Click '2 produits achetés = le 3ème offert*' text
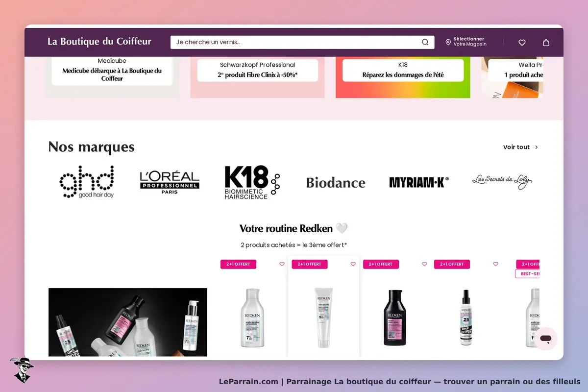This screenshot has width=588, height=392. point(294,245)
